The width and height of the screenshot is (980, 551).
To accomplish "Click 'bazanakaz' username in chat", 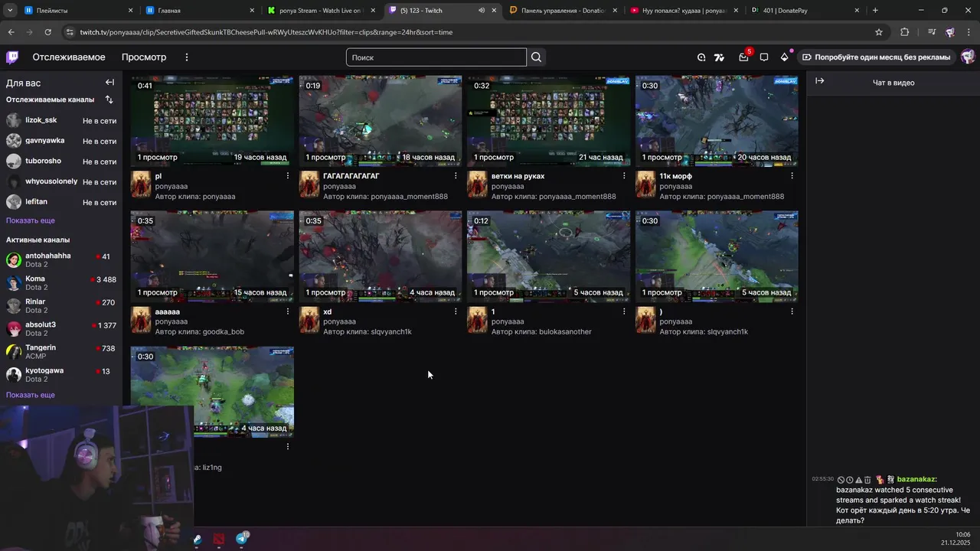I will coord(916,479).
